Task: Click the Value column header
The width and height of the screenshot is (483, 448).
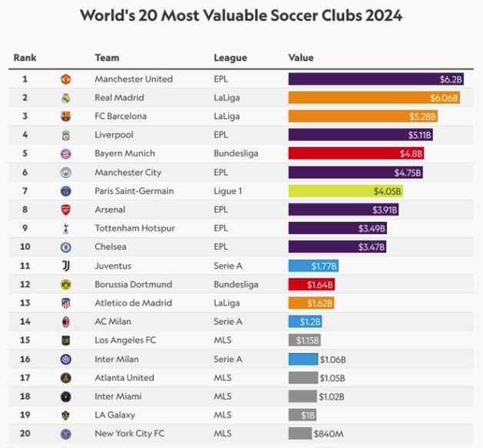Action: coord(301,58)
